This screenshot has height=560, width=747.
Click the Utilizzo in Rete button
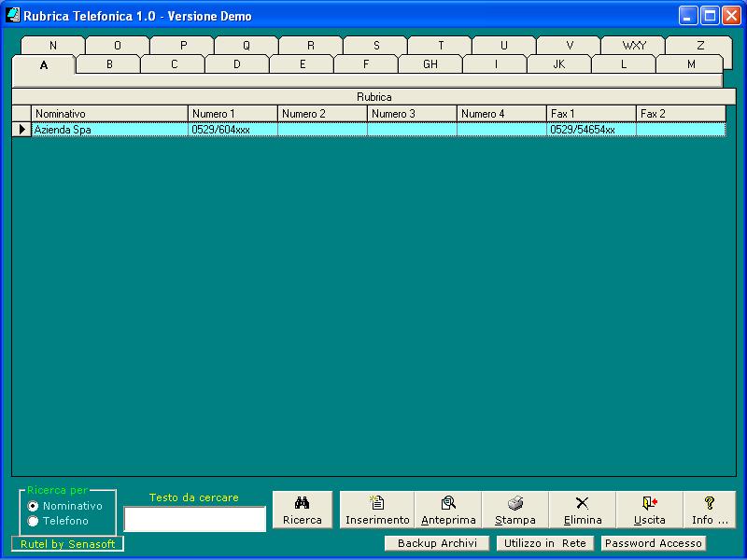[545, 543]
